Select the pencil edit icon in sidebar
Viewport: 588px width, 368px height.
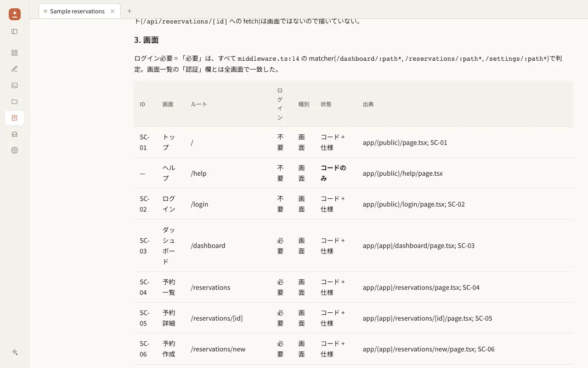(x=15, y=69)
